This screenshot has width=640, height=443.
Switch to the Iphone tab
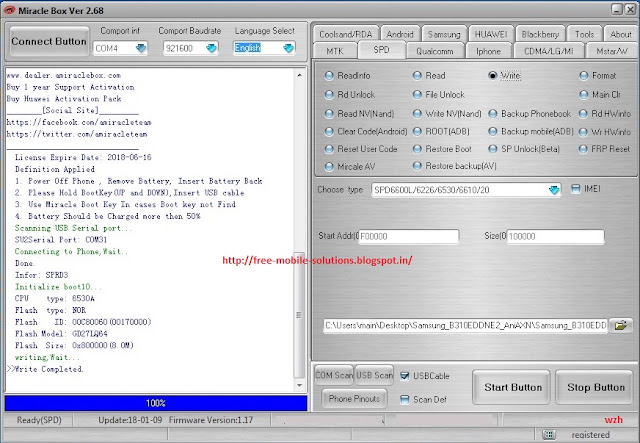[x=488, y=51]
